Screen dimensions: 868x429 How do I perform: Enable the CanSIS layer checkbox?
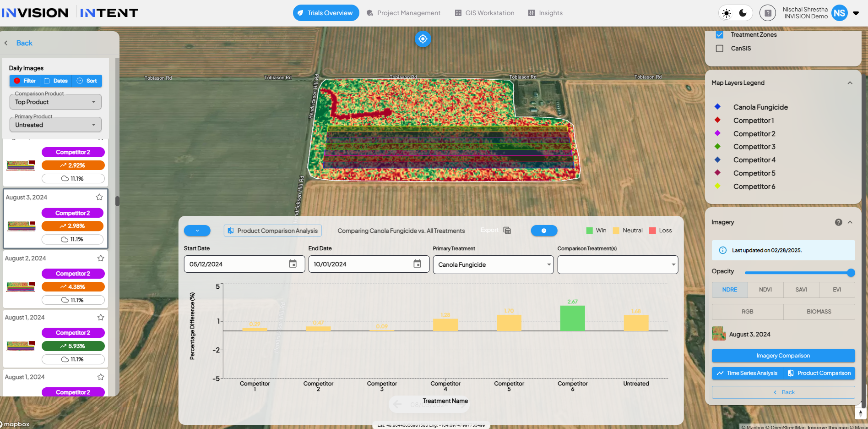pyautogui.click(x=720, y=49)
